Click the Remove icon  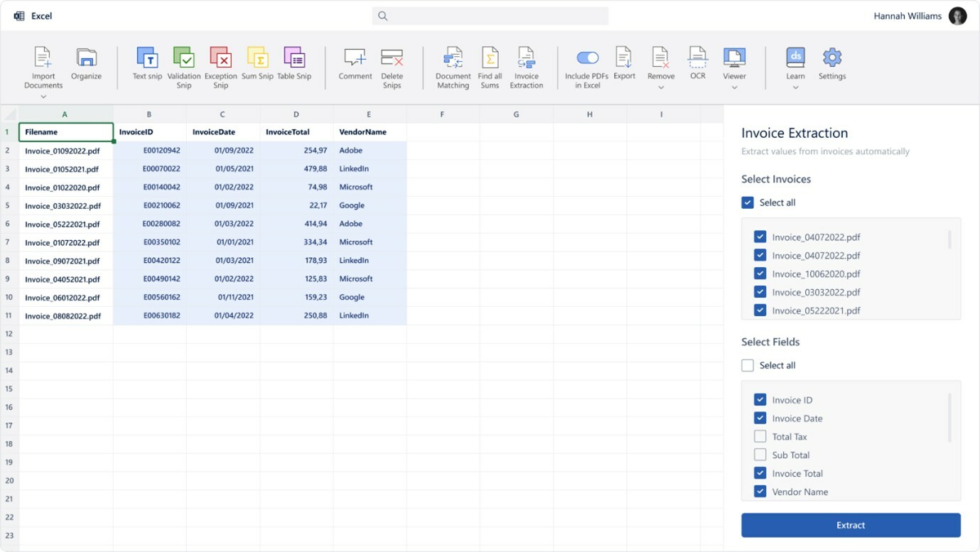[x=661, y=58]
